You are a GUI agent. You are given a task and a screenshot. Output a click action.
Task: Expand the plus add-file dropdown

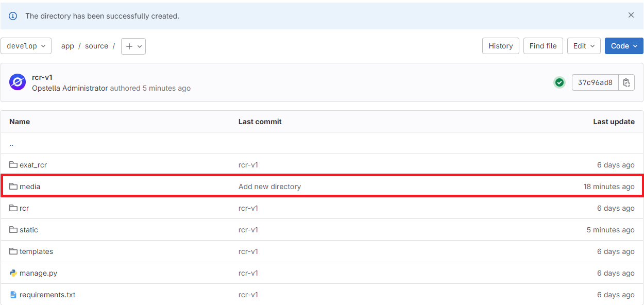133,46
